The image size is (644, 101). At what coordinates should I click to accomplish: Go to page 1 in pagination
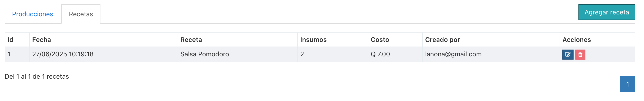tap(627, 84)
